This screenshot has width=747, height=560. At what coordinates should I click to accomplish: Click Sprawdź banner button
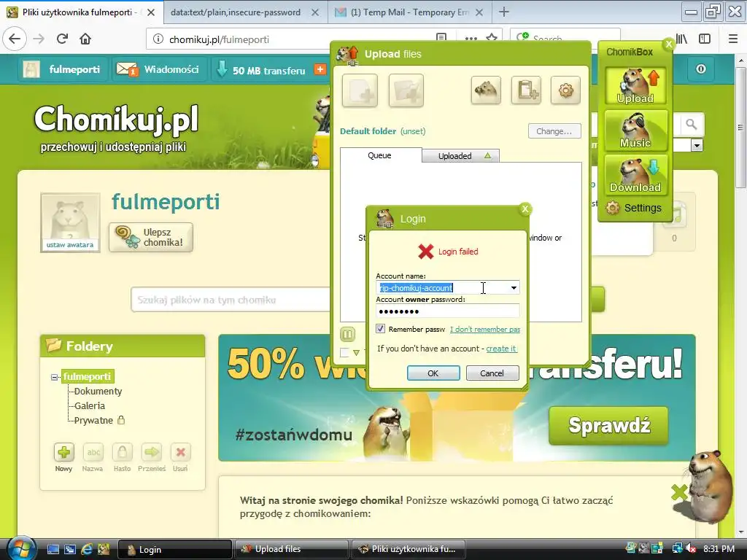pyautogui.click(x=608, y=426)
